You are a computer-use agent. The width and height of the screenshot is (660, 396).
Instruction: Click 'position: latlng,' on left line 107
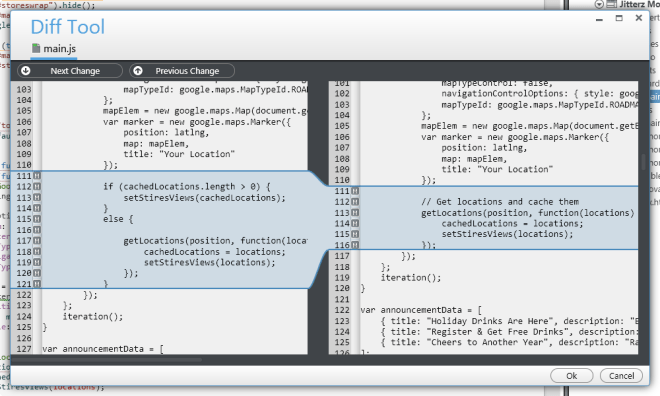click(166, 133)
